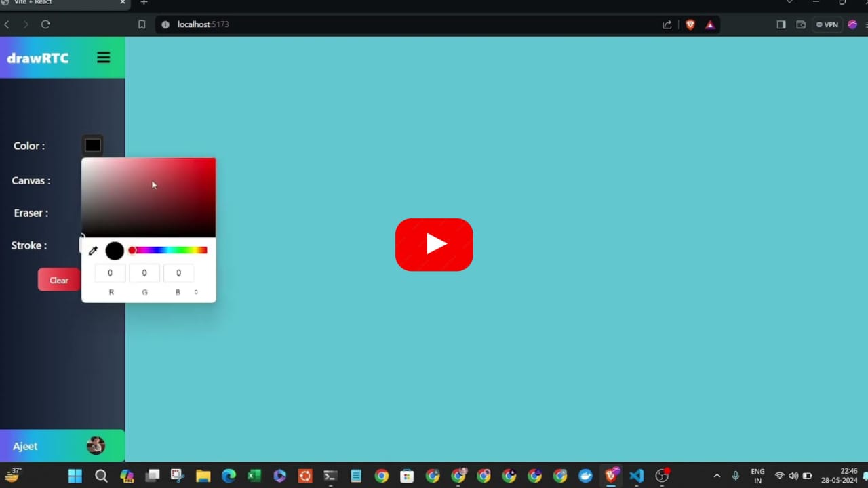Switch to Brave browser in the taskbar
Screen dimensions: 868x488
611,476
